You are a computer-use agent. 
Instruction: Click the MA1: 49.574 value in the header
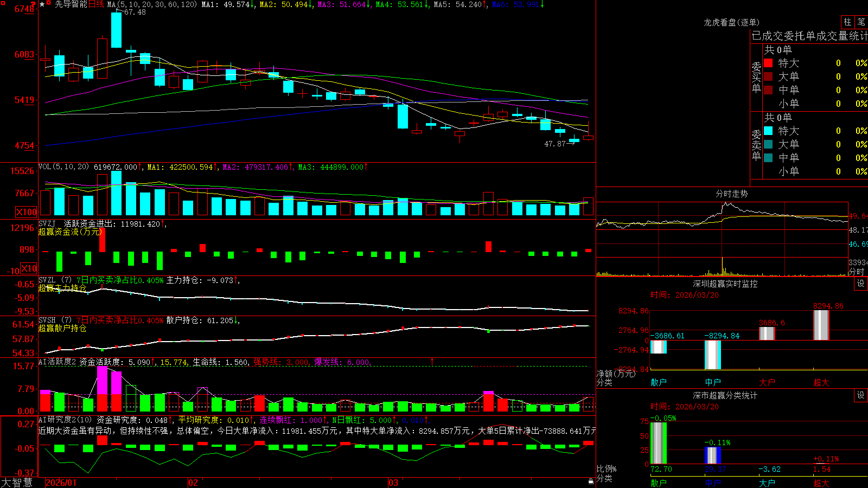coord(227,4)
